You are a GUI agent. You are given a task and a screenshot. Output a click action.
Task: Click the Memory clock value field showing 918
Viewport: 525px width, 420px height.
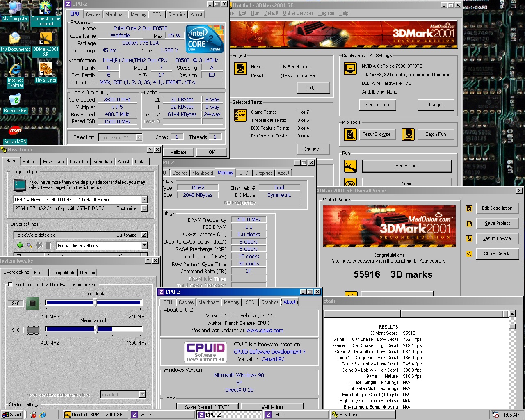pos(16,330)
